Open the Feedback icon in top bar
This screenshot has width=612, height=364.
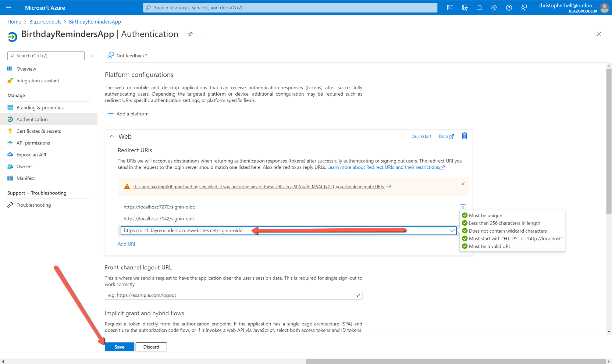pos(523,7)
